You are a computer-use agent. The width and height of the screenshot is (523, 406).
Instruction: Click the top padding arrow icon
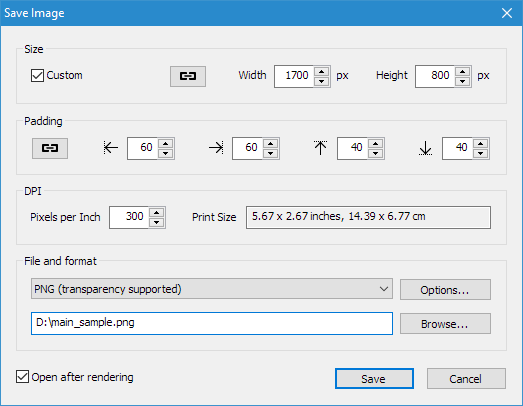(321, 148)
